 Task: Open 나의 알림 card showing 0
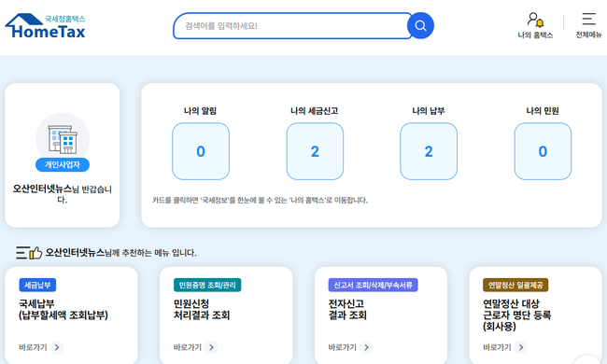(x=201, y=151)
